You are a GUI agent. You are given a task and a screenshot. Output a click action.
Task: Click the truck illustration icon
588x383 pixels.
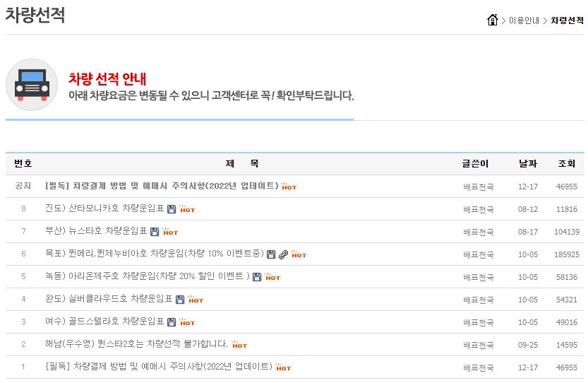[x=32, y=85]
